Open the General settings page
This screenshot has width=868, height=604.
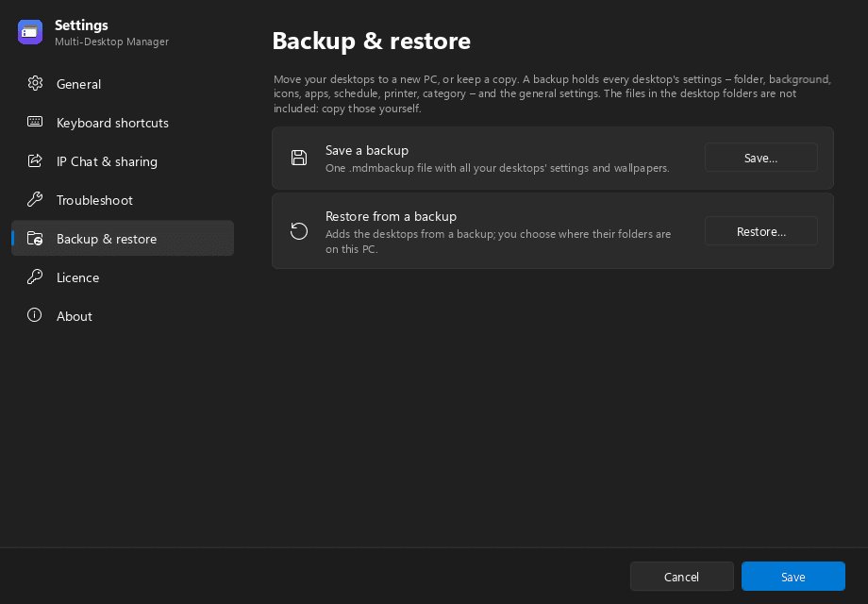click(x=123, y=84)
